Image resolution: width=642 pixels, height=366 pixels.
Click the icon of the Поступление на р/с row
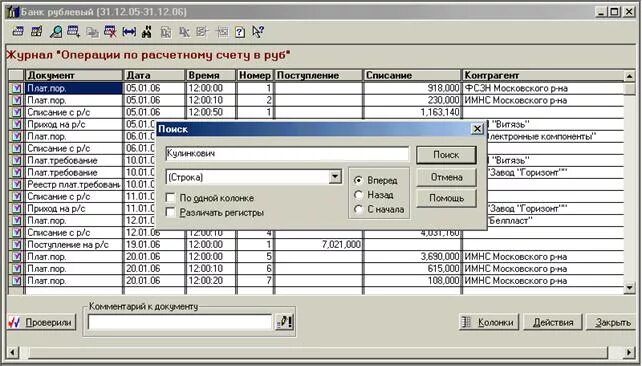pos(16,245)
